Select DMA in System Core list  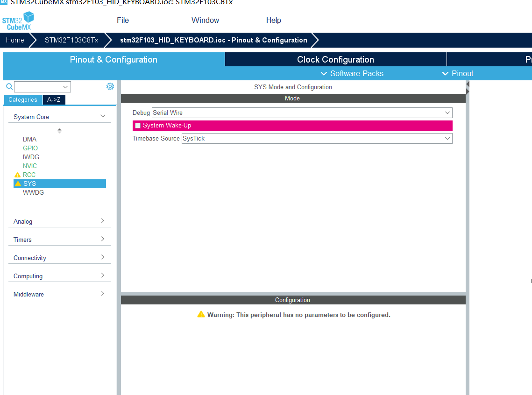(29, 139)
